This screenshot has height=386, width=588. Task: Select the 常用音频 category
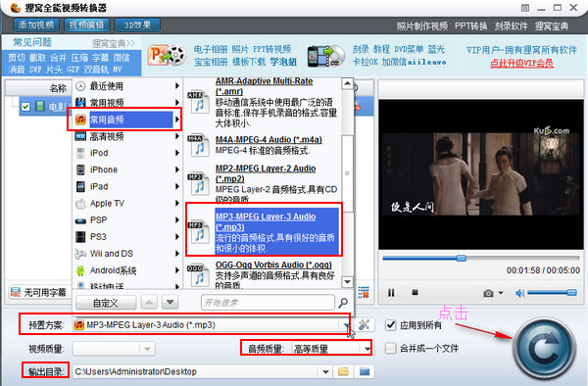tap(127, 120)
